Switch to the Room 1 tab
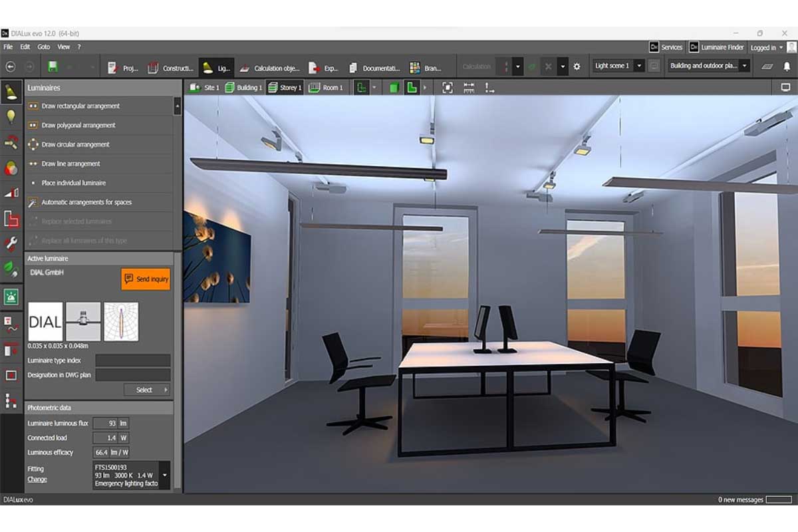This screenshot has width=798, height=532. (326, 88)
